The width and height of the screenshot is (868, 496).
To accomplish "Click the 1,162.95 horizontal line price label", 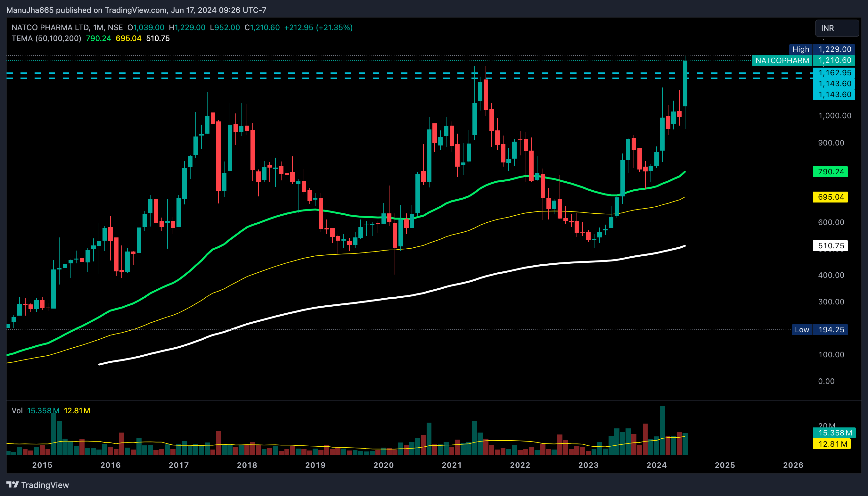I will (834, 72).
